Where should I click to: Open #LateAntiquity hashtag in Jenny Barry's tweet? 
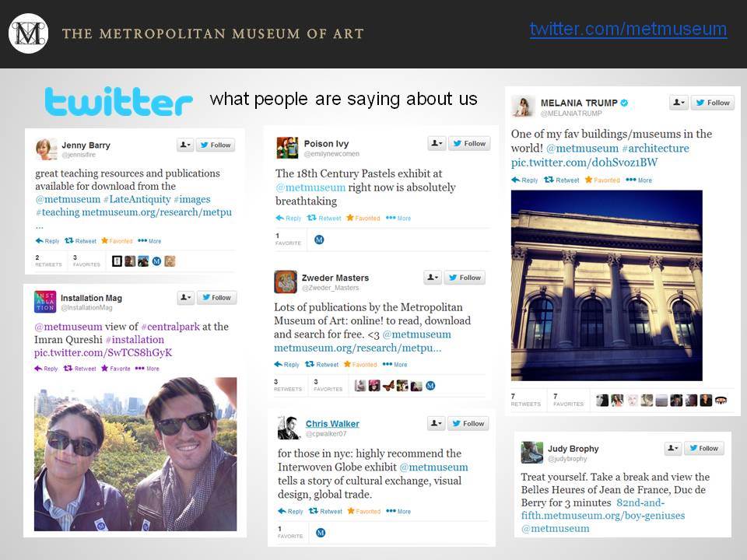137,199
